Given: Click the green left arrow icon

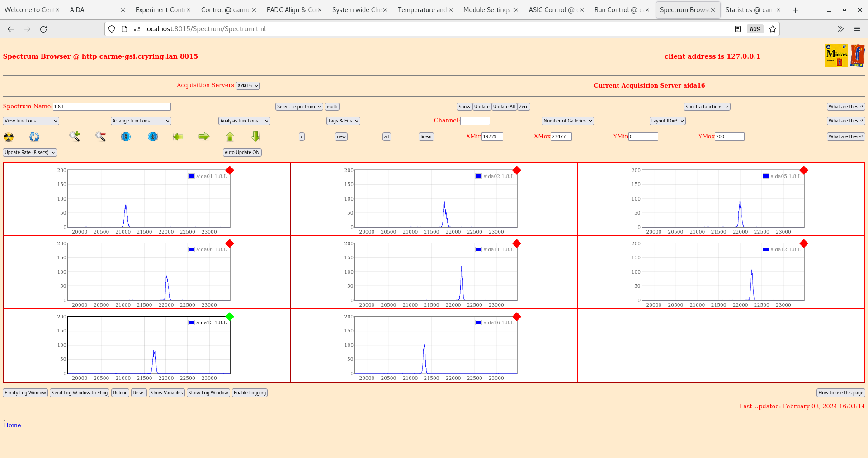Looking at the screenshot, I should click(x=178, y=136).
